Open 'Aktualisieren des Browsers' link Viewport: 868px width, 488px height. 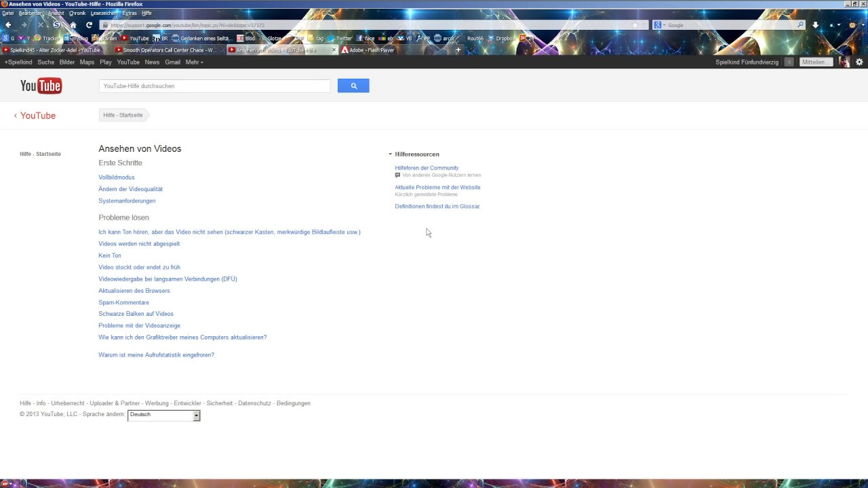[x=134, y=291]
